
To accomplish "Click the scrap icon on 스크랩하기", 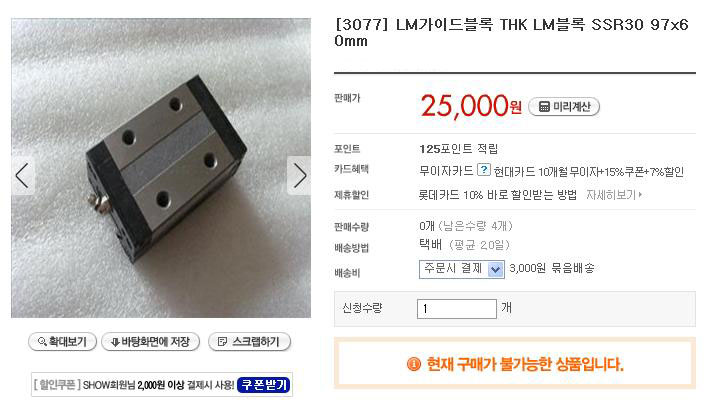I will (223, 342).
